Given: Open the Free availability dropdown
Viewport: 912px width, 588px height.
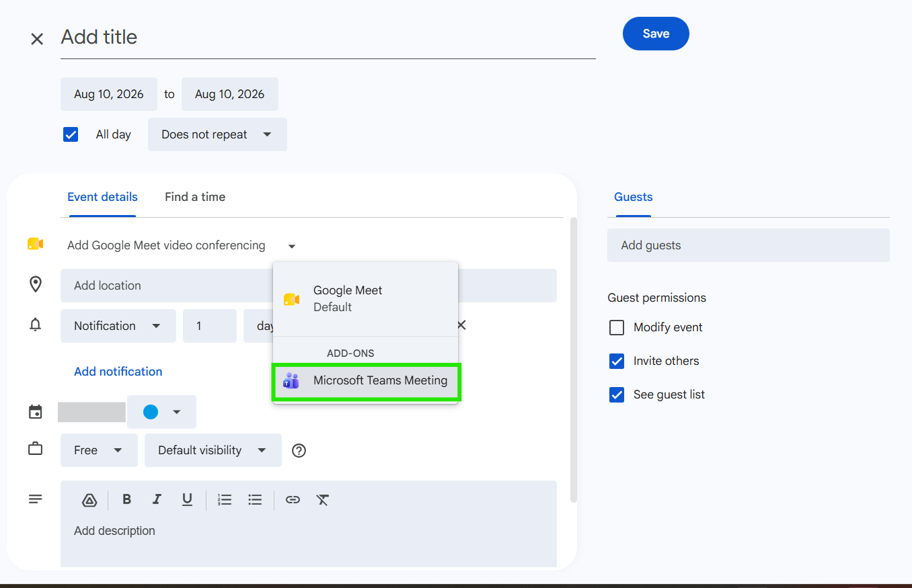Looking at the screenshot, I should 99,450.
